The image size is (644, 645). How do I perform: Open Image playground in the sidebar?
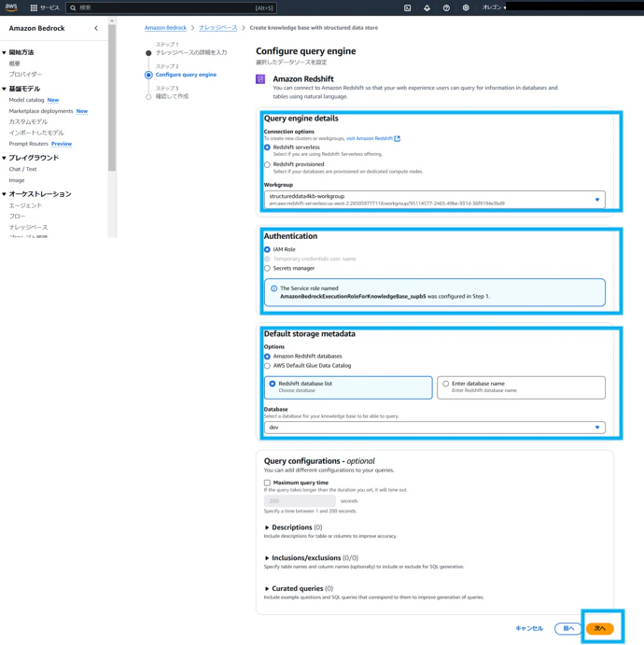pyautogui.click(x=17, y=180)
